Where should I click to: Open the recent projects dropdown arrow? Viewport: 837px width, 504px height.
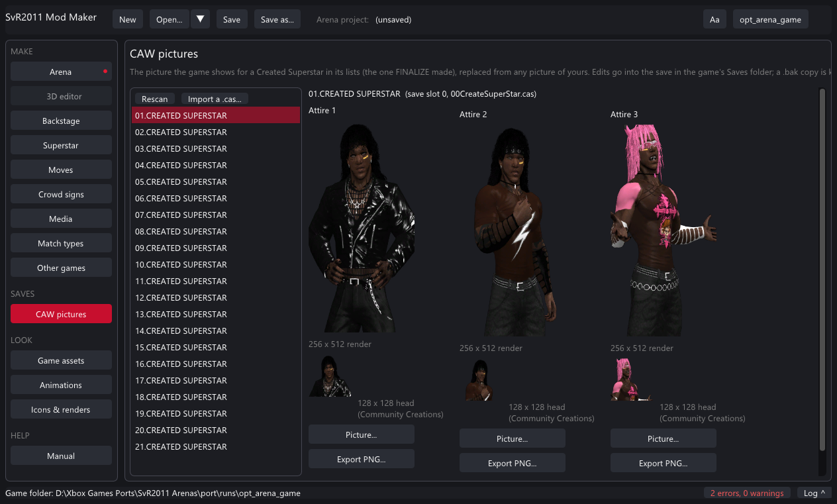coord(201,19)
